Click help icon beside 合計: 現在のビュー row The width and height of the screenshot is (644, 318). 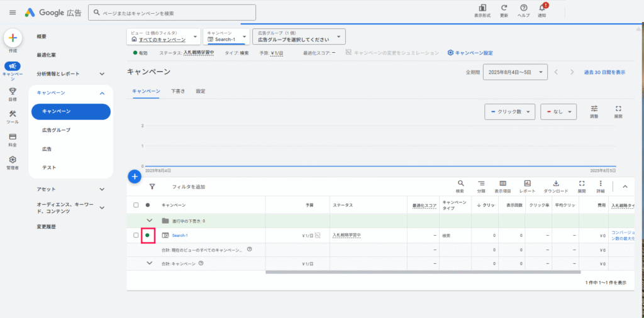click(249, 249)
